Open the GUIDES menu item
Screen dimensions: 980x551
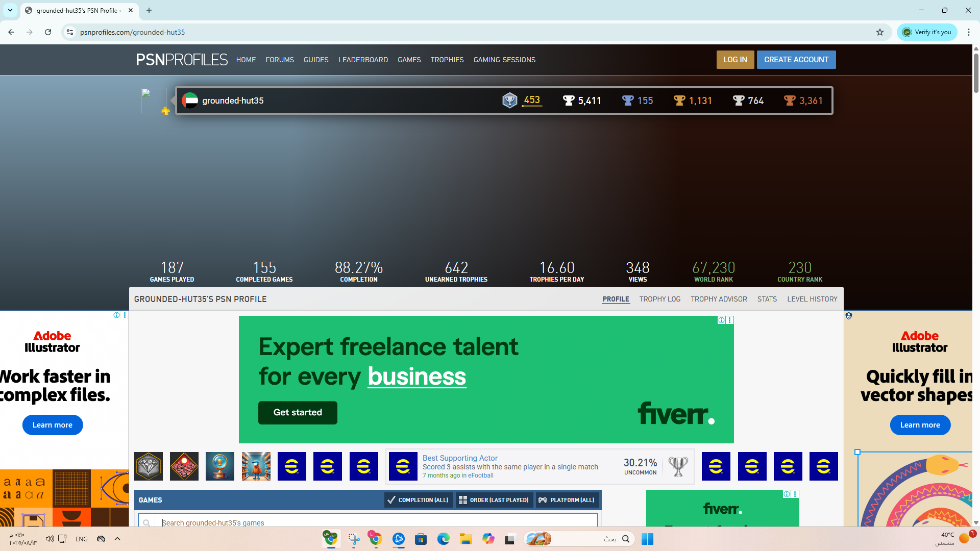click(316, 60)
